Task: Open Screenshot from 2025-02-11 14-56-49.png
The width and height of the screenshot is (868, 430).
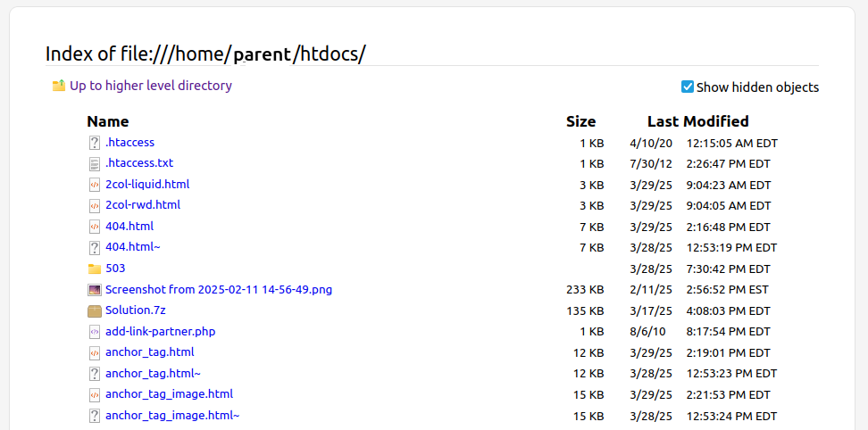Action: point(219,289)
